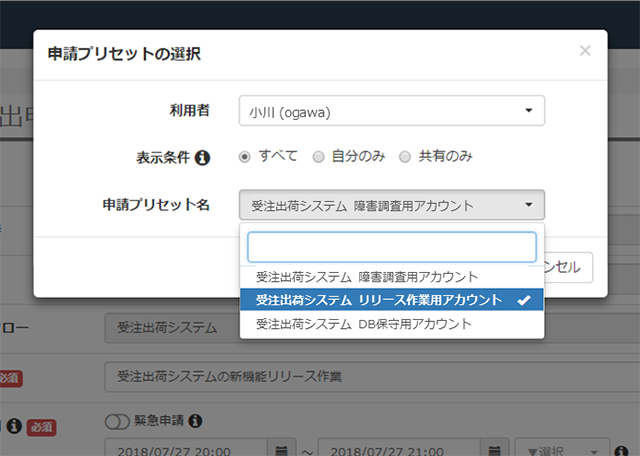This screenshot has height=456, width=640.
Task: Open the 利用者 dropdown showing 小川 (ogawa)
Action: [391, 111]
